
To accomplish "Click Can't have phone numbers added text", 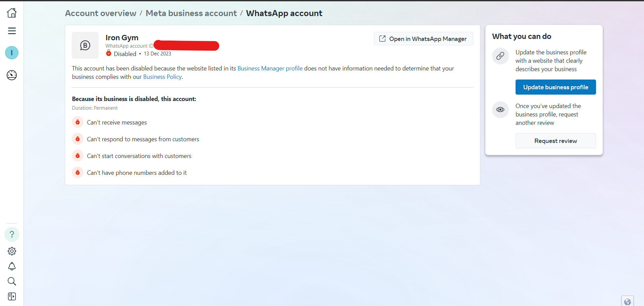I will coord(137,173).
